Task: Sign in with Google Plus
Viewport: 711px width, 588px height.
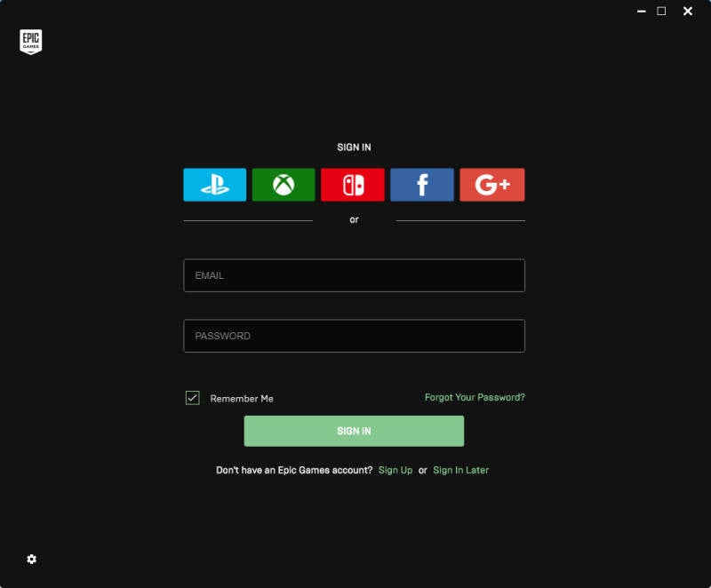Action: click(x=492, y=185)
